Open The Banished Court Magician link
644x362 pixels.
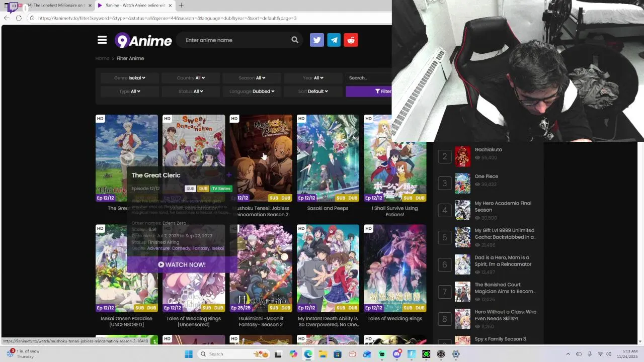pos(505,288)
